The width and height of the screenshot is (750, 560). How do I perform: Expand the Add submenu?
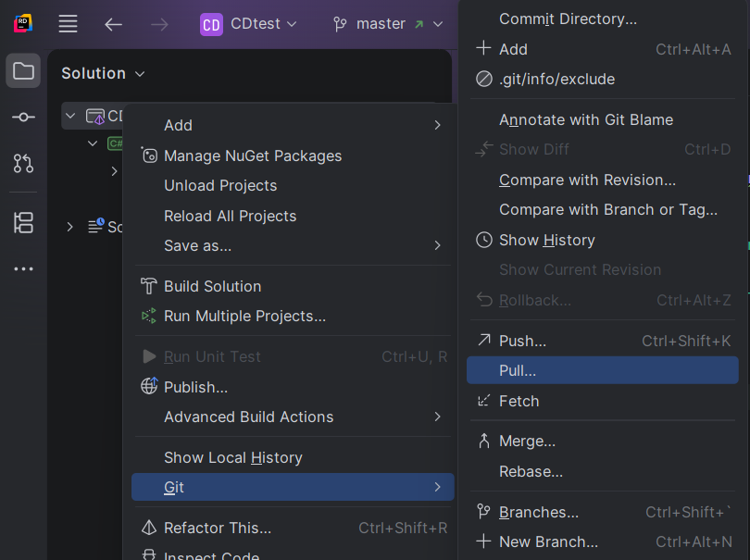click(293, 125)
